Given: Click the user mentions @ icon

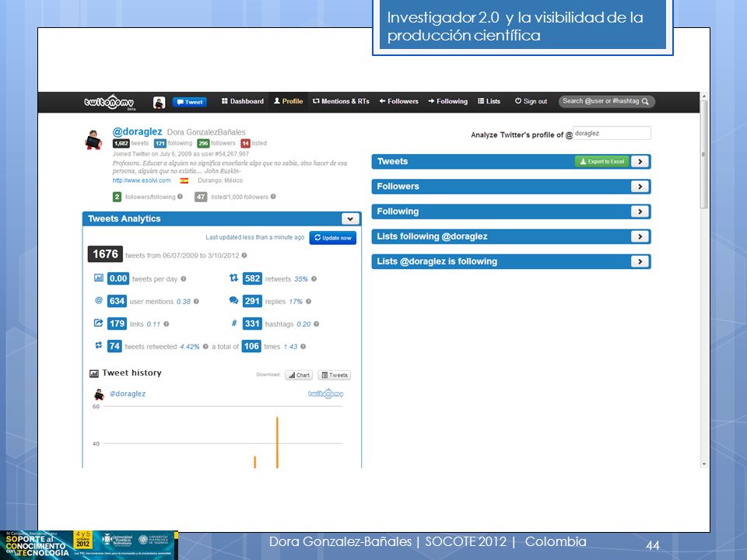Looking at the screenshot, I should click(x=99, y=300).
